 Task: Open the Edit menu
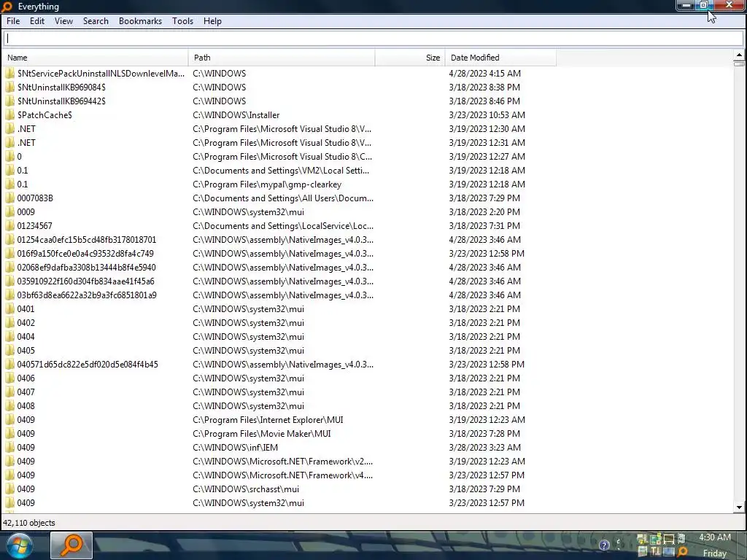click(x=36, y=21)
